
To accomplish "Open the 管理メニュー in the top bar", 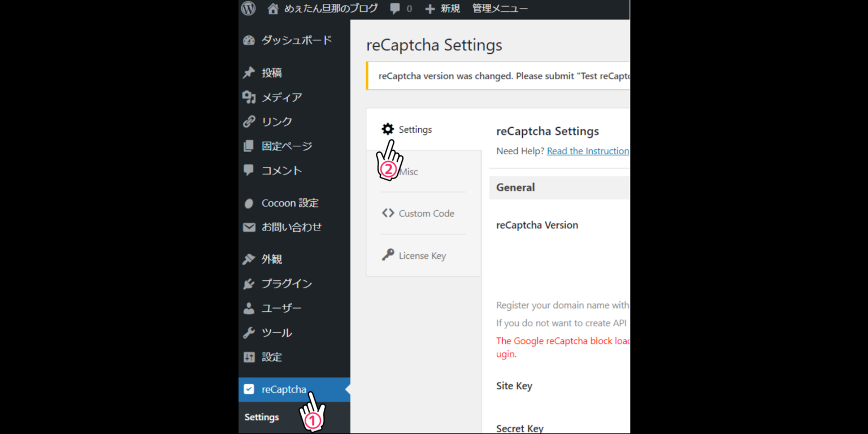I will pyautogui.click(x=500, y=8).
